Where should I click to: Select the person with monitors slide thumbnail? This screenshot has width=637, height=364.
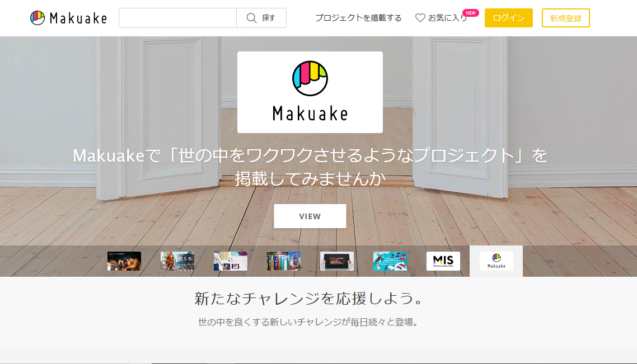[x=231, y=261]
